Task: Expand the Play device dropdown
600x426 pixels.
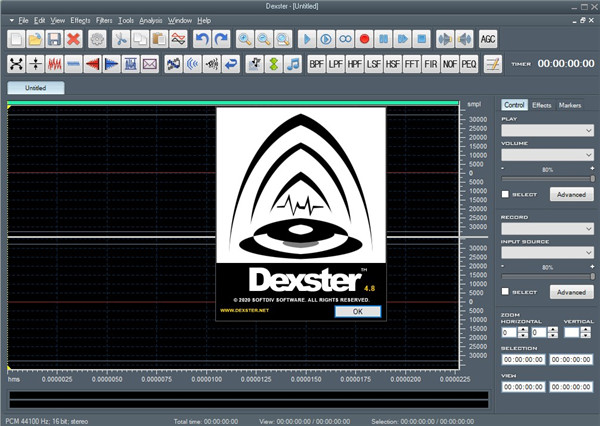Action: click(x=547, y=130)
